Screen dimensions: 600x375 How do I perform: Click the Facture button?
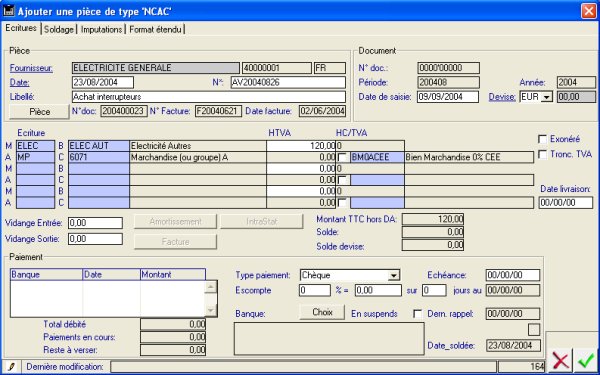[175, 242]
